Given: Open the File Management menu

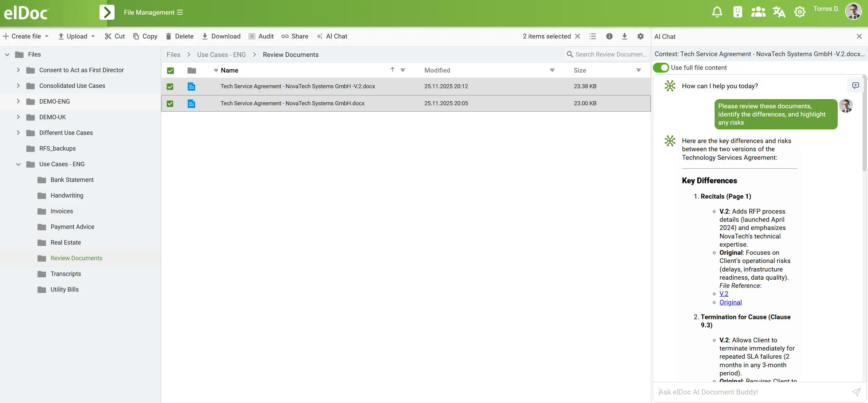Looking at the screenshot, I should tap(153, 13).
